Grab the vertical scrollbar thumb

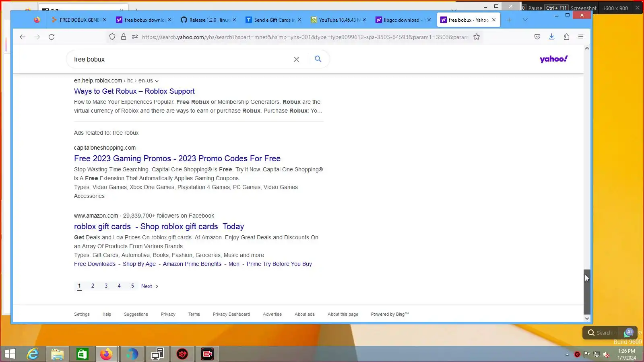point(587,292)
